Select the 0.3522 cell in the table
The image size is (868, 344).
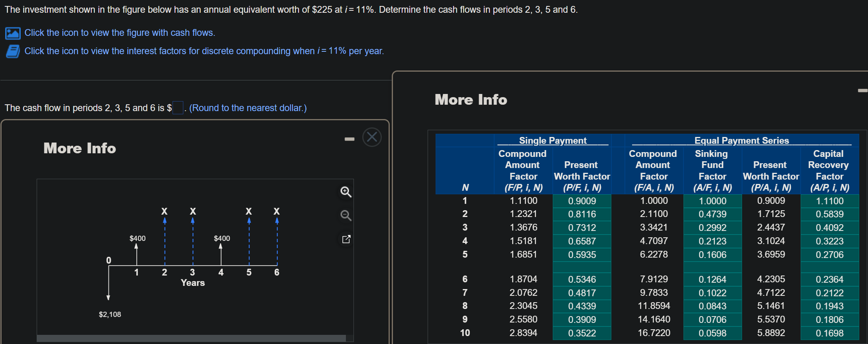(x=582, y=333)
